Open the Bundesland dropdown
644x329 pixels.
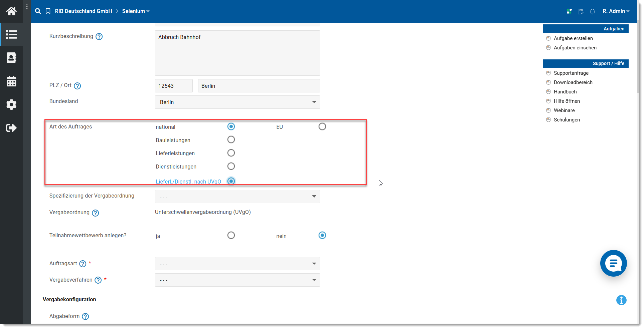[237, 102]
